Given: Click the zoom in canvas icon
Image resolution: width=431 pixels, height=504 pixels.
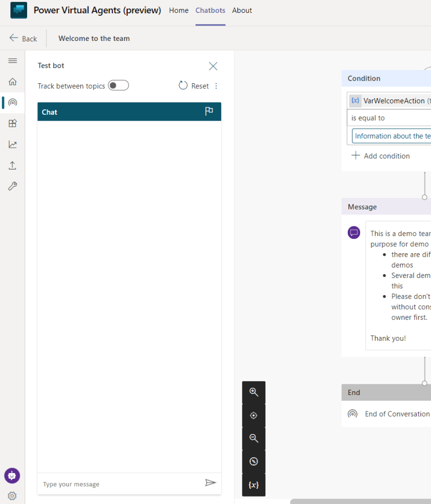Looking at the screenshot, I should (x=254, y=392).
